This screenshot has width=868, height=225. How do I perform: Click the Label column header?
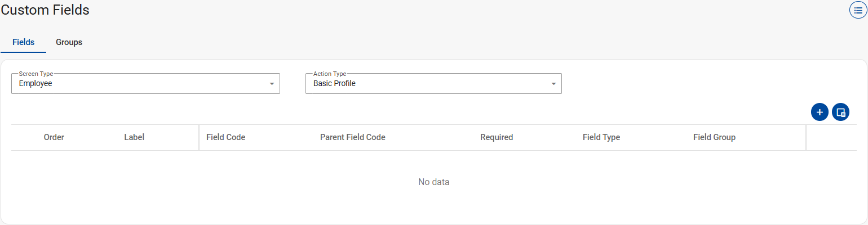coord(134,137)
